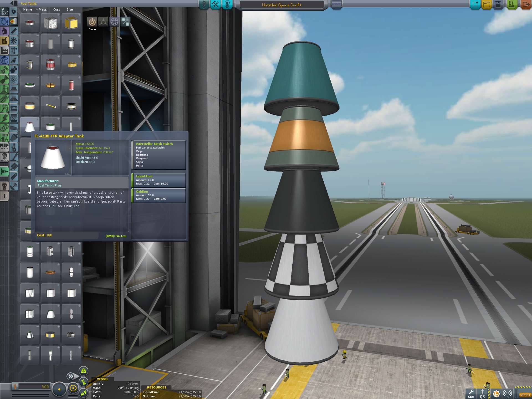The height and width of the screenshot is (399, 532).
Task: Start a new craft with the new-file icon
Action: 475,4
